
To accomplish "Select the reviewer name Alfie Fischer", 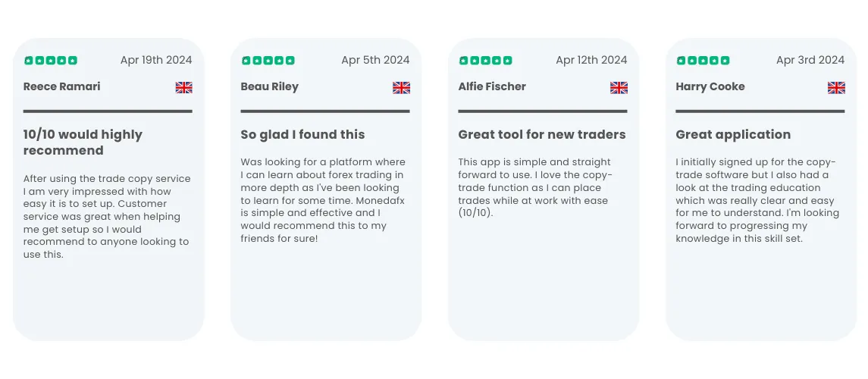I will (492, 86).
